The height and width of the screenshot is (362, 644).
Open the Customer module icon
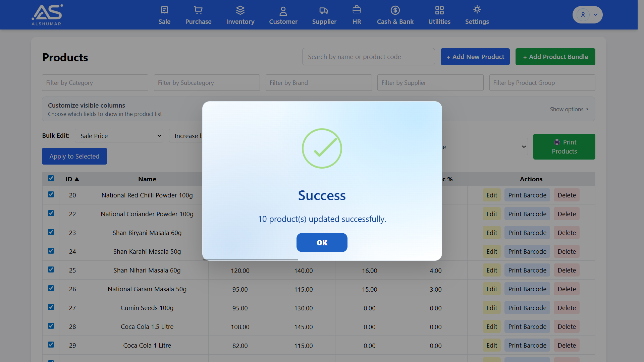click(x=283, y=10)
